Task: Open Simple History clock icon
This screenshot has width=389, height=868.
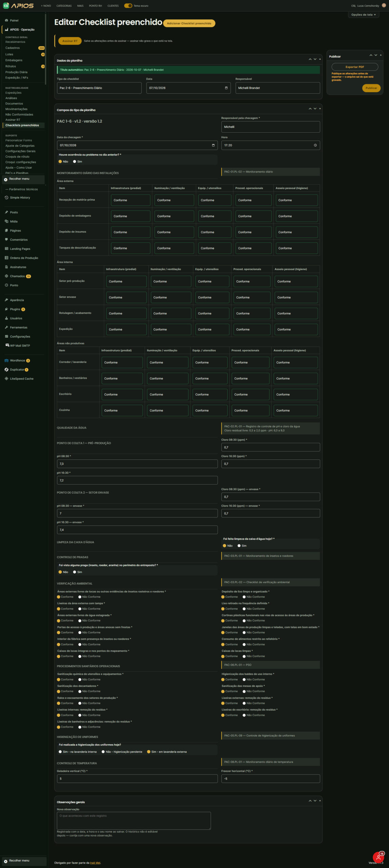Action: coord(6,197)
